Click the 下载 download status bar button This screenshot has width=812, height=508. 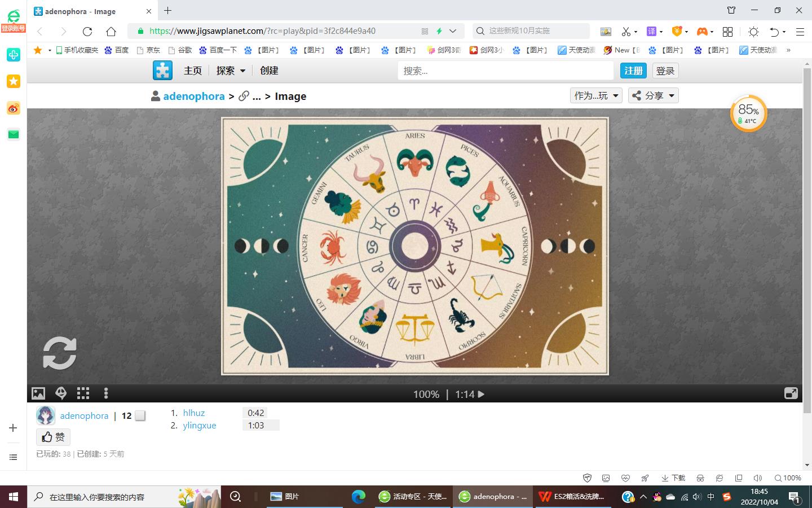[673, 478]
